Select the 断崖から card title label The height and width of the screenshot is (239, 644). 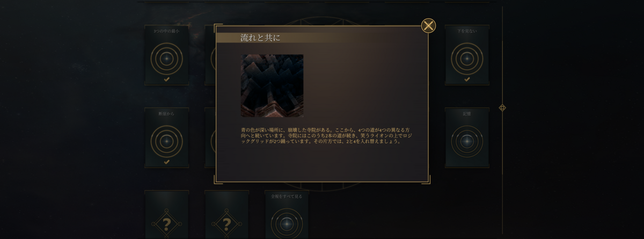(166, 114)
